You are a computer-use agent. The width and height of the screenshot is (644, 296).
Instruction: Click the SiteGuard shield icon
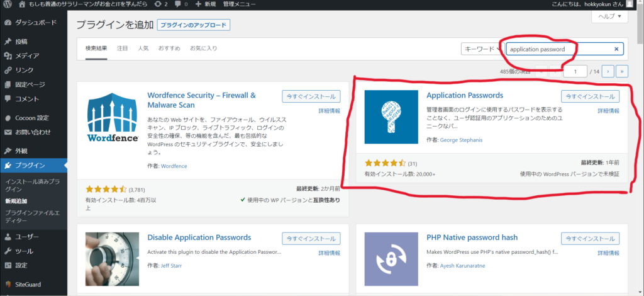(8, 284)
